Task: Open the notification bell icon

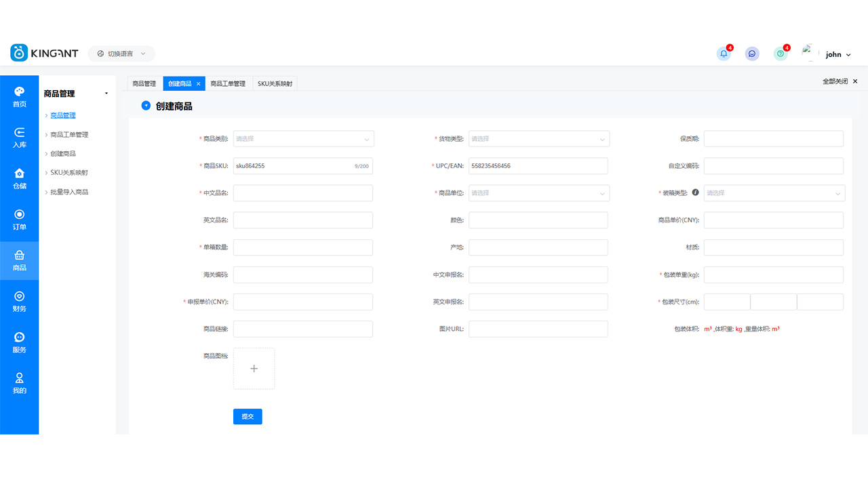Action: [724, 54]
